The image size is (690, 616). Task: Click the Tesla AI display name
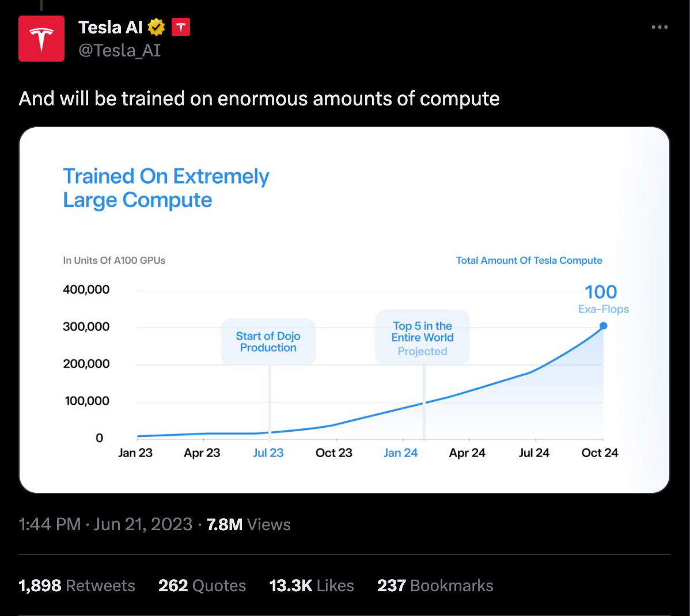point(111,27)
